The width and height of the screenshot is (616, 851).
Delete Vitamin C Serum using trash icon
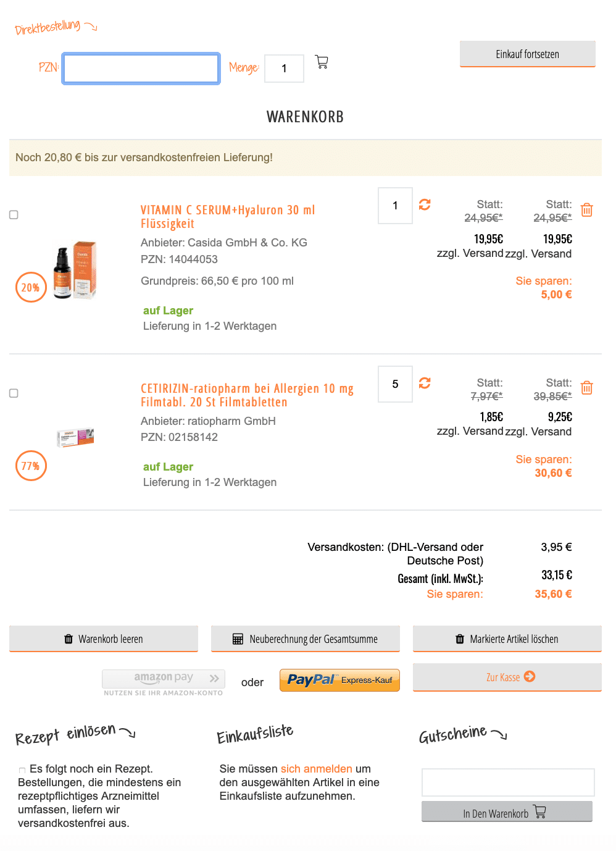(x=587, y=210)
